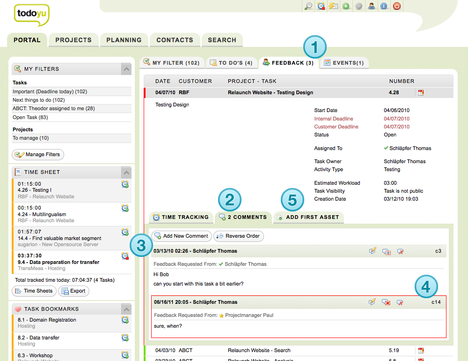Click the user profile person icon in top bar
This screenshot has height=361, width=468.
[371, 6]
